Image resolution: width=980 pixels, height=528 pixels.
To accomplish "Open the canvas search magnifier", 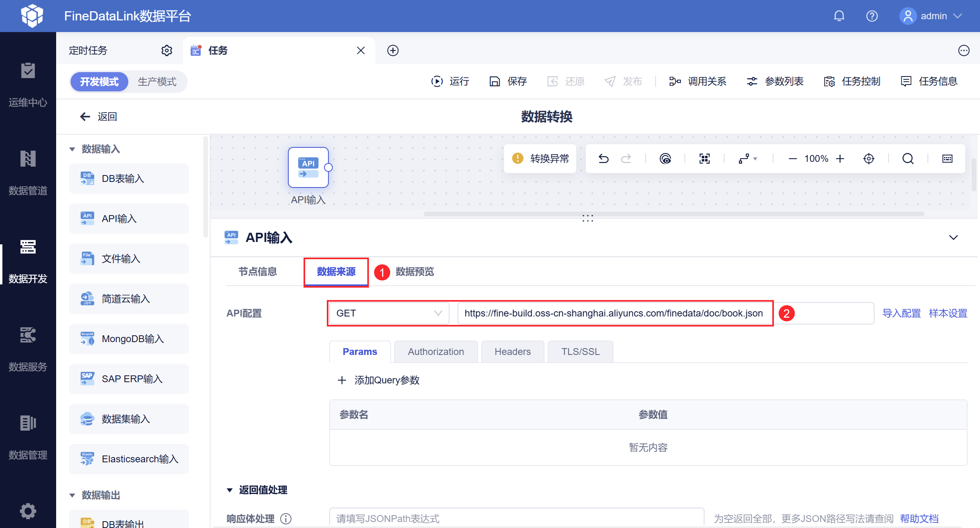I will 908,159.
